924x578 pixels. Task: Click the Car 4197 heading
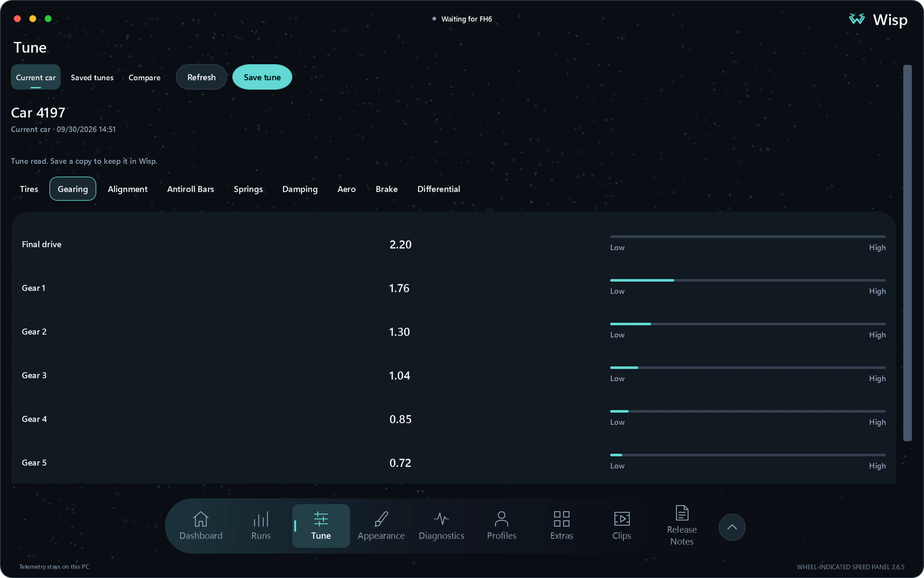38,112
